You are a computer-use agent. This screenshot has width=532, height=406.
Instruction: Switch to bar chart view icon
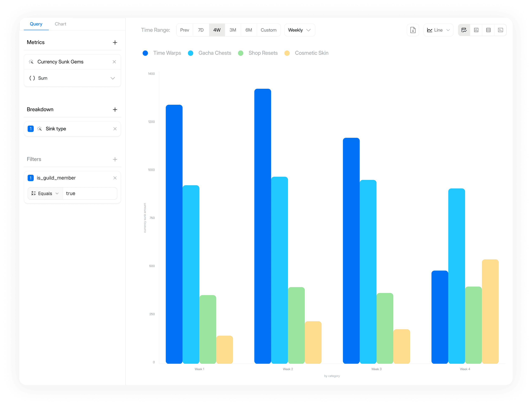(x=476, y=30)
